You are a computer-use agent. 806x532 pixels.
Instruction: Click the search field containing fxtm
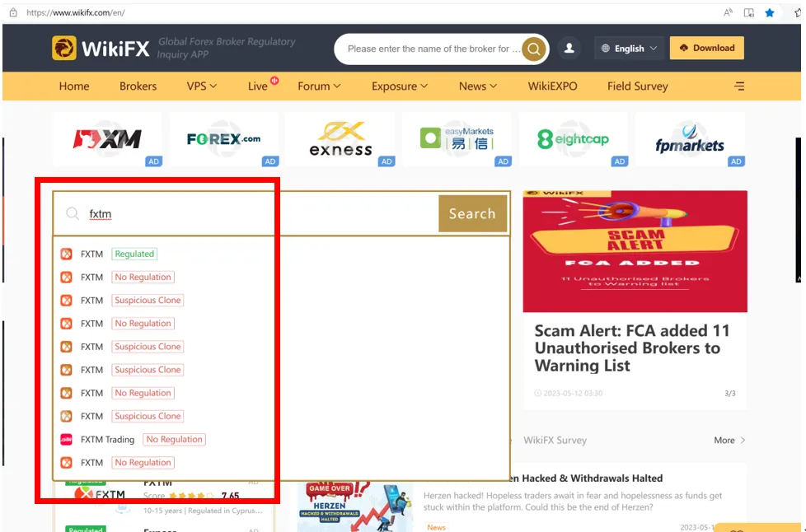[x=246, y=213]
